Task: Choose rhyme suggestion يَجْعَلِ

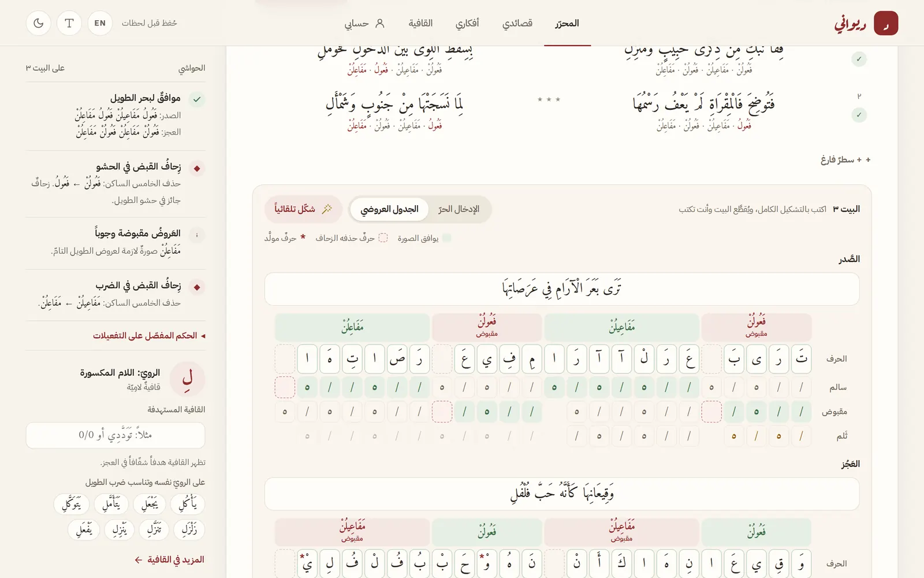Action: [150, 504]
